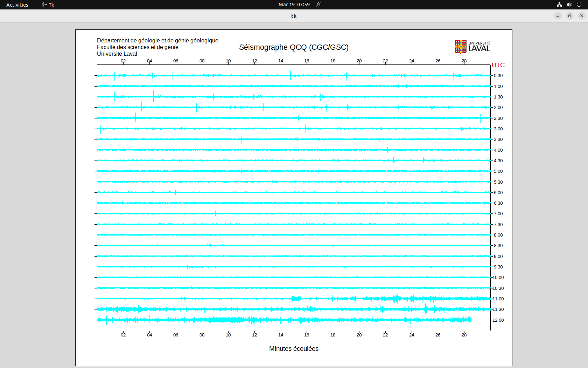Open the Activities overview

click(x=17, y=5)
